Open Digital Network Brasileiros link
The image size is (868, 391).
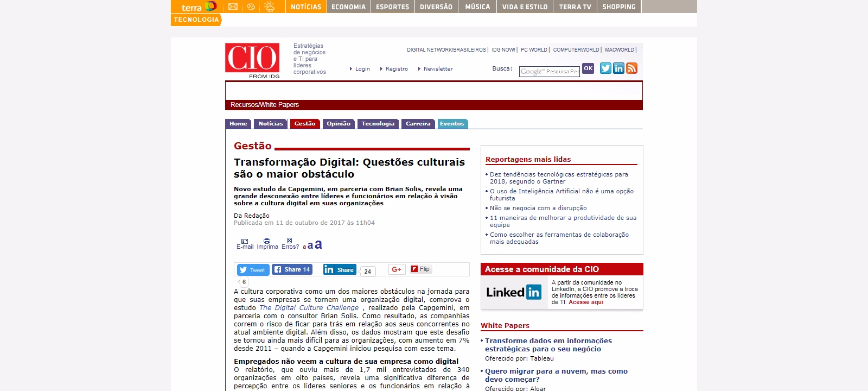click(x=446, y=50)
